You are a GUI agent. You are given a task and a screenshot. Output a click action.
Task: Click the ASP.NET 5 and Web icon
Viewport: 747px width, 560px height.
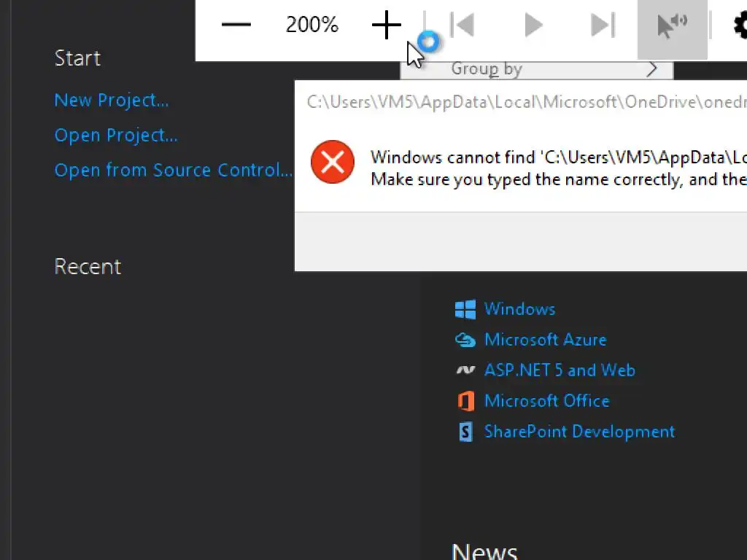pos(465,370)
